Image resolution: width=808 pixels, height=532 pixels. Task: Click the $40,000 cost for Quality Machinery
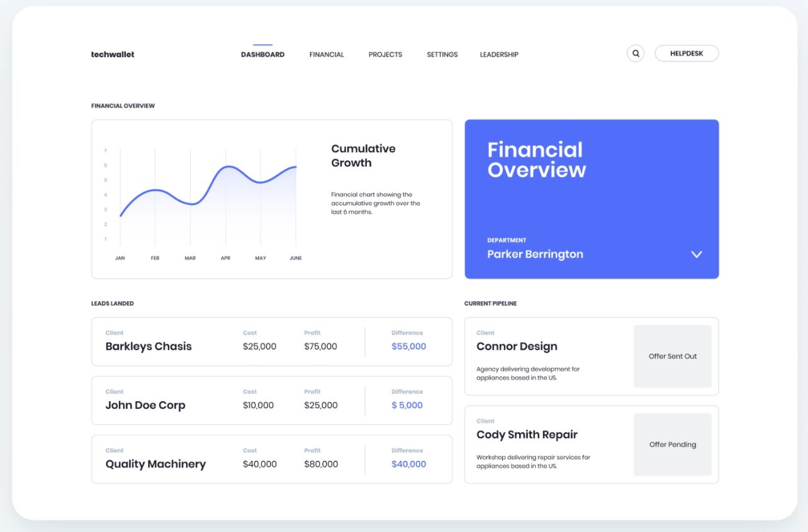260,464
